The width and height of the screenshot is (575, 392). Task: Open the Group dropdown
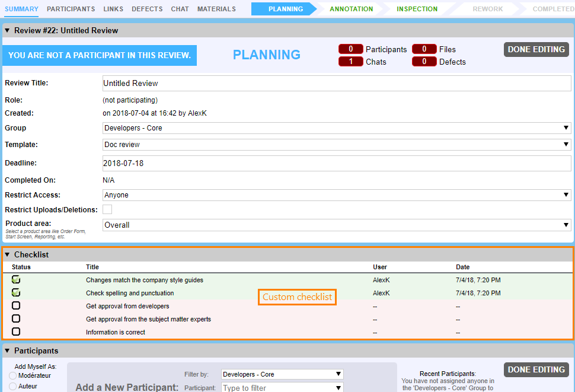[336, 128]
